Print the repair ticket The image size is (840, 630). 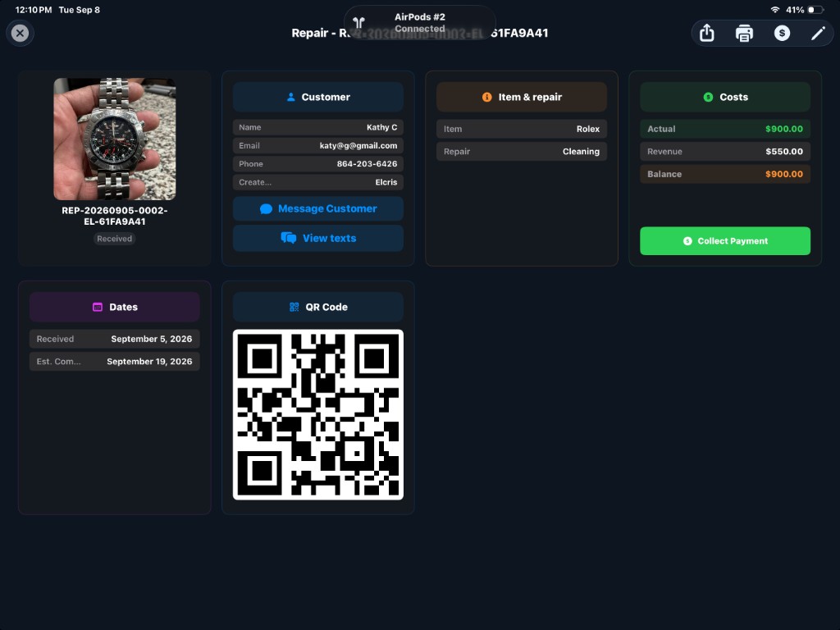[744, 33]
